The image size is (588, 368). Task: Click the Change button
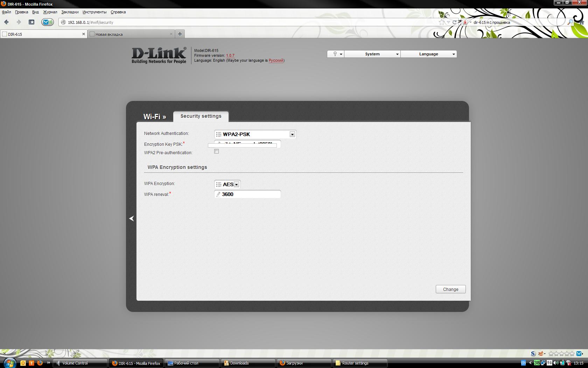pyautogui.click(x=450, y=289)
